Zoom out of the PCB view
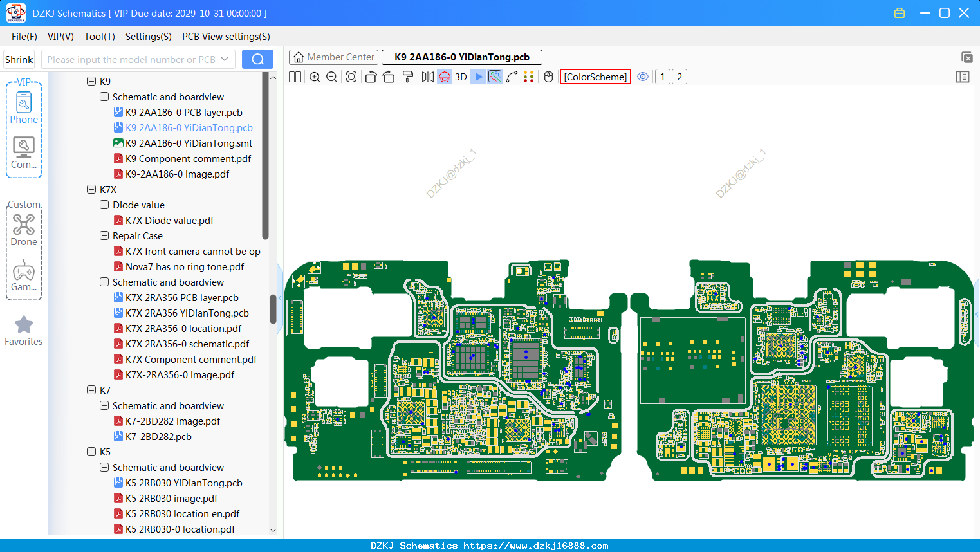Screen dimensions: 980x552 [x=332, y=77]
